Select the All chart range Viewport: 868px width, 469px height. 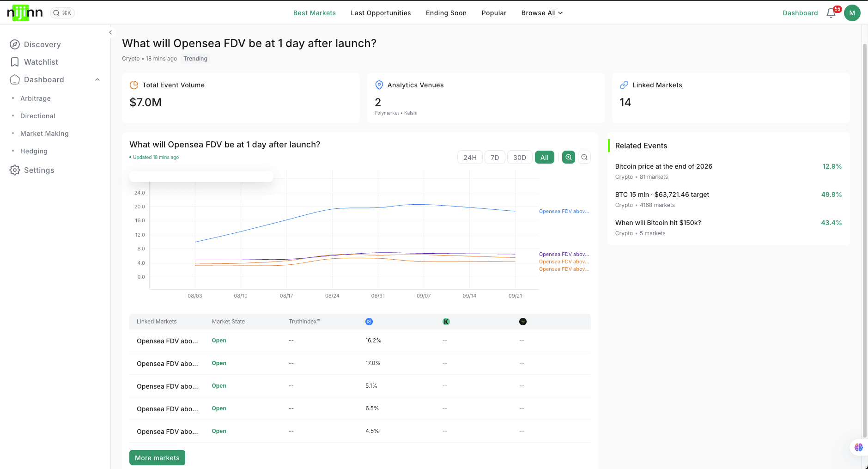[x=545, y=158]
